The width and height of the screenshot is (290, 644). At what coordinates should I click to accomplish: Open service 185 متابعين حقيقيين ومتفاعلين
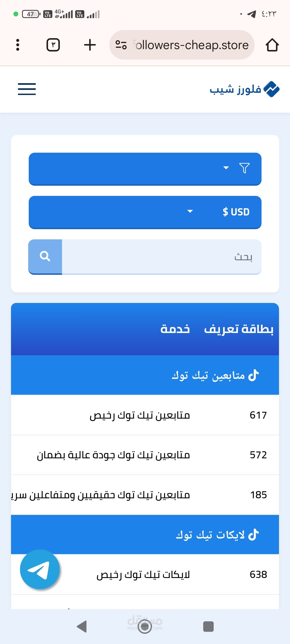pyautogui.click(x=107, y=495)
